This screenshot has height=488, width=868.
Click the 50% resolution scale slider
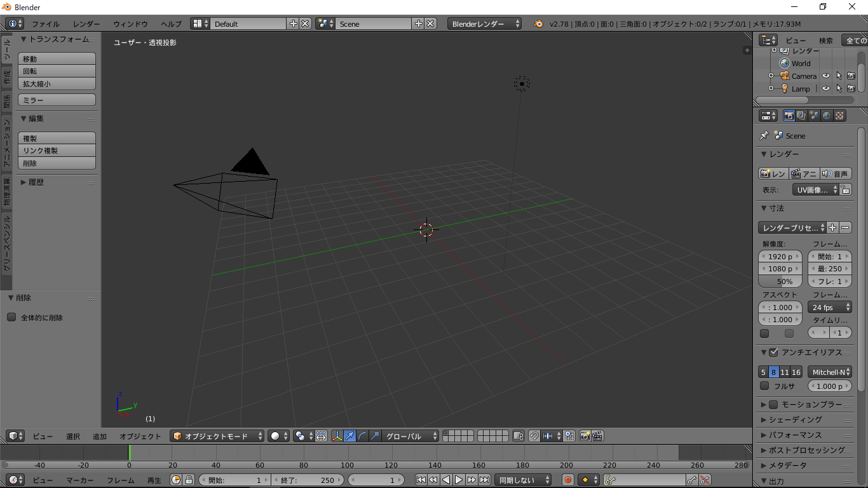pyautogui.click(x=780, y=281)
